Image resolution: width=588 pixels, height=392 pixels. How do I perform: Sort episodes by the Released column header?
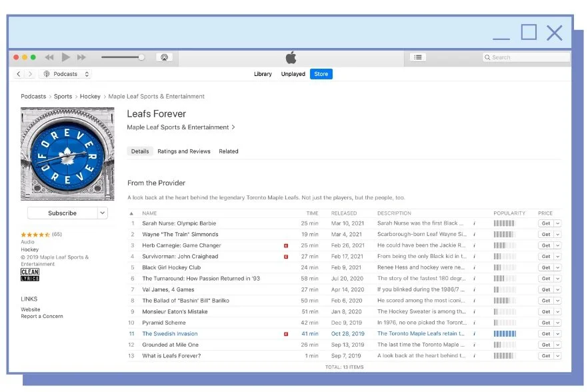pyautogui.click(x=344, y=213)
